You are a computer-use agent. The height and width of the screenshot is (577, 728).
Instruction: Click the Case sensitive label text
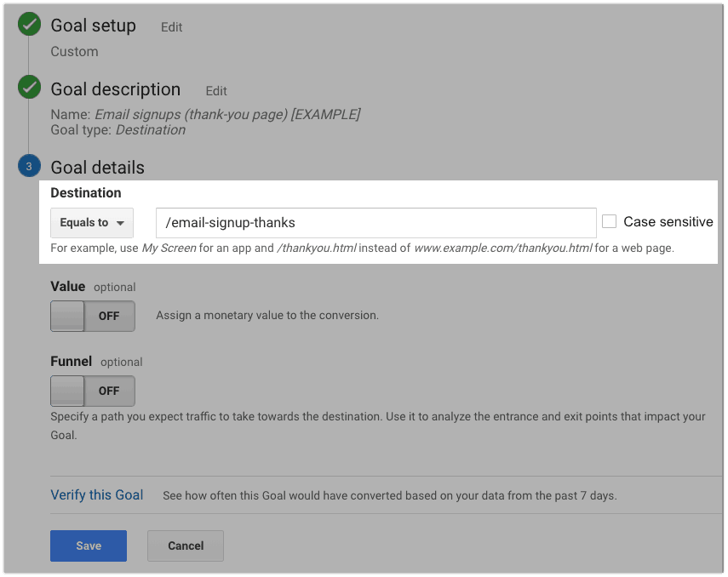(668, 222)
